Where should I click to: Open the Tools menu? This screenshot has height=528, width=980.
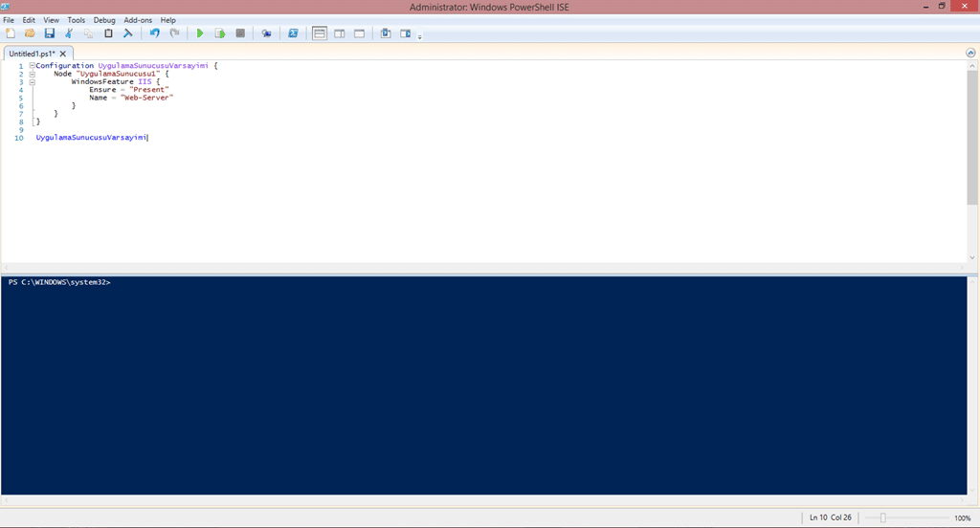pyautogui.click(x=77, y=20)
